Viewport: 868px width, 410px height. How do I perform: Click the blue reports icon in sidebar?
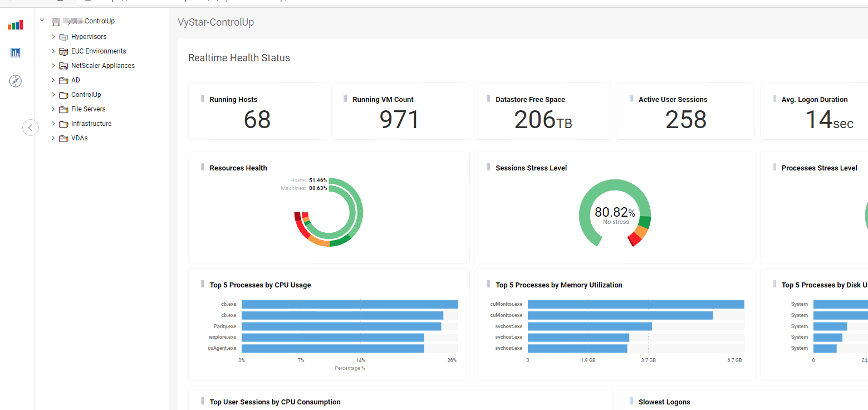pos(15,53)
